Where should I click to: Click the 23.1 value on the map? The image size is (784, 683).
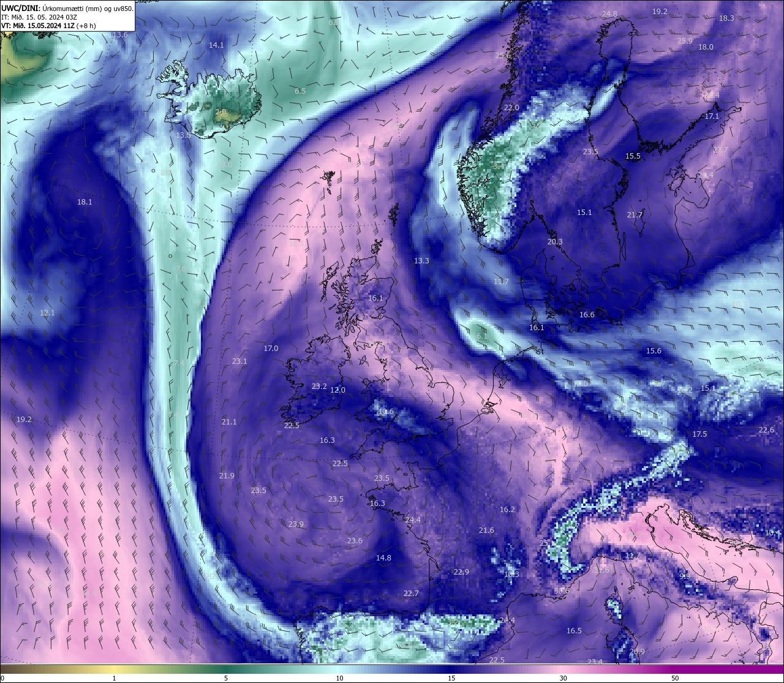click(x=239, y=361)
